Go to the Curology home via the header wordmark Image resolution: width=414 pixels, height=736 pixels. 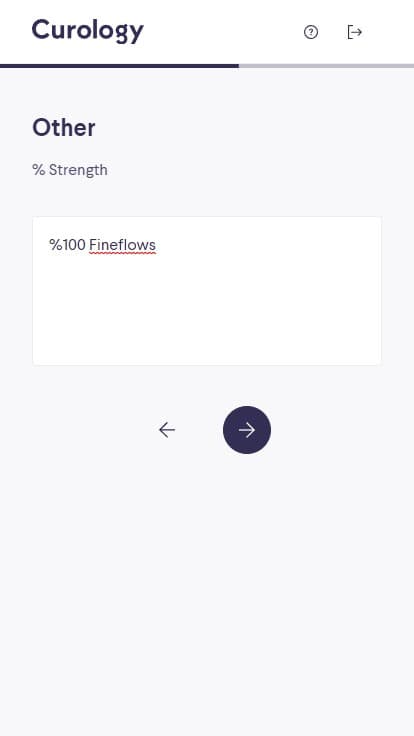pyautogui.click(x=88, y=31)
